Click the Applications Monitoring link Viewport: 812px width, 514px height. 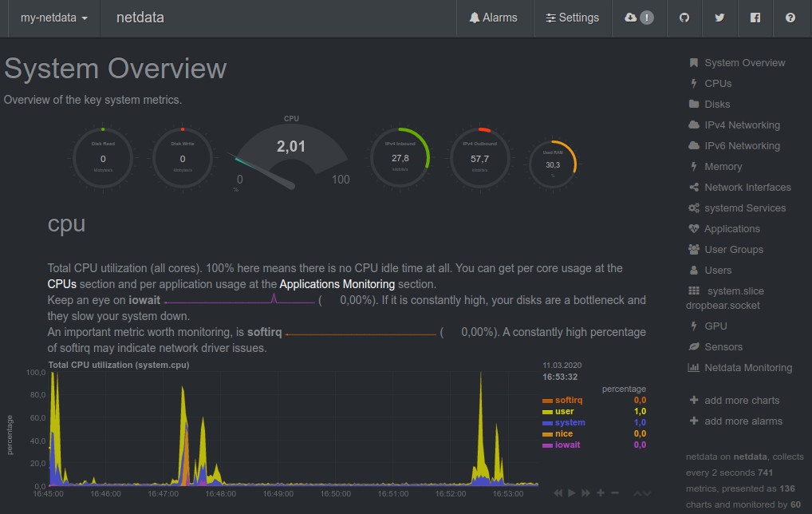(337, 284)
